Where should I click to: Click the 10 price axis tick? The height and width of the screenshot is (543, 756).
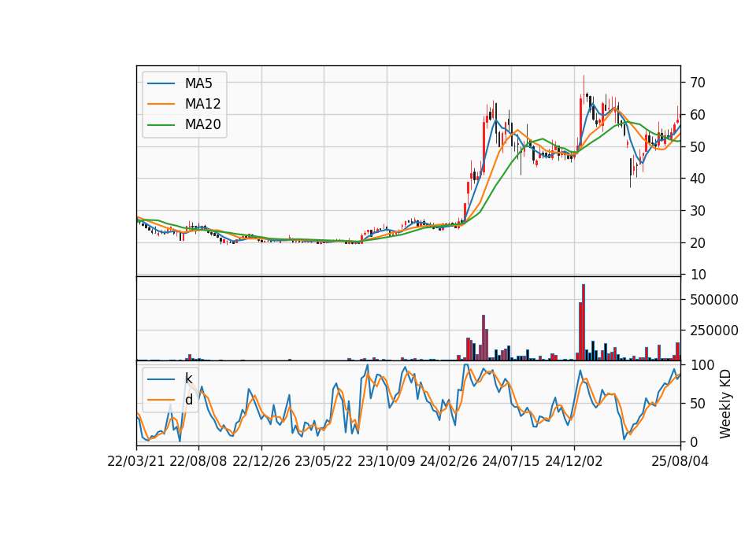(x=698, y=275)
